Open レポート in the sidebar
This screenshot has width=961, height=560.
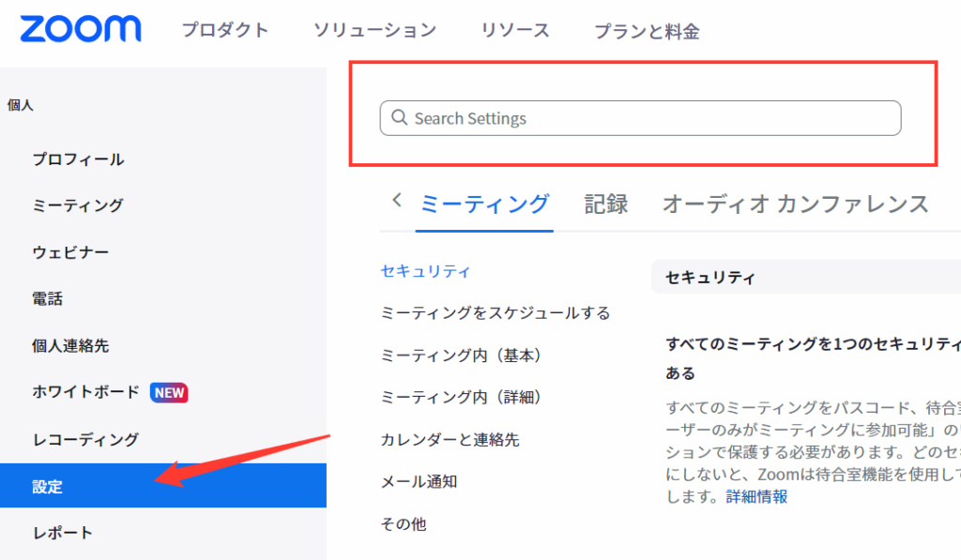coord(63,533)
